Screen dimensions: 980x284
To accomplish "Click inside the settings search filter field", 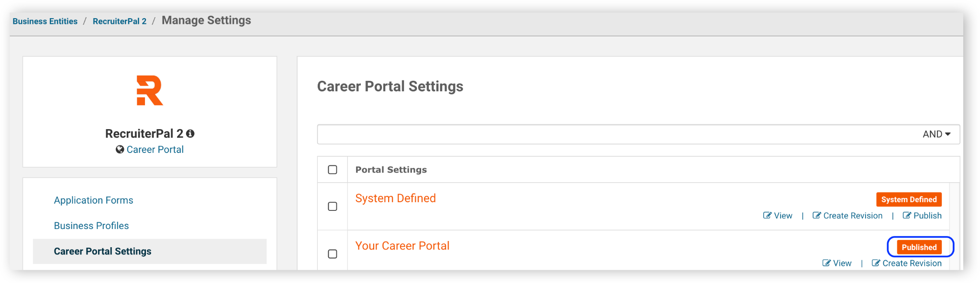I will coord(617,134).
